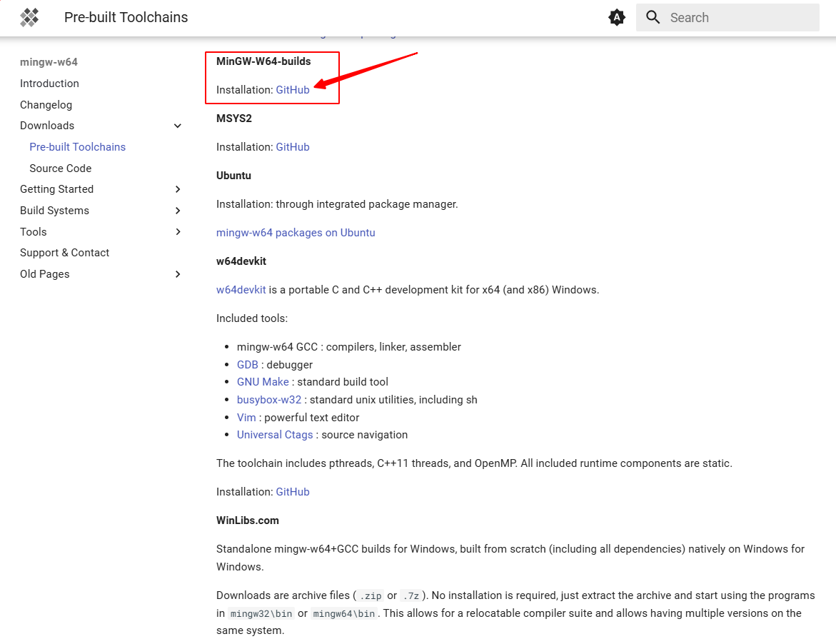Expand the Build Systems chevron

pyautogui.click(x=178, y=211)
